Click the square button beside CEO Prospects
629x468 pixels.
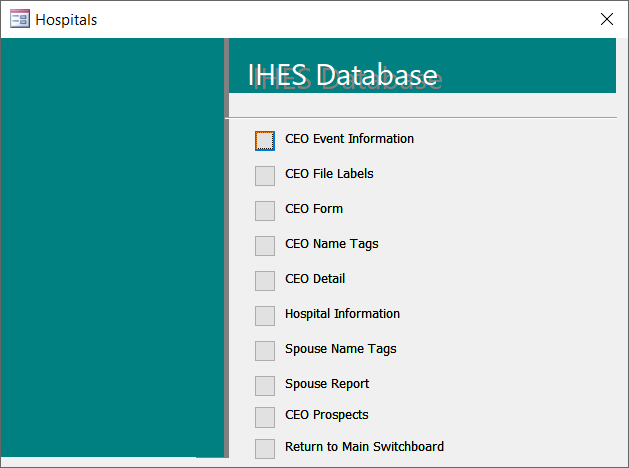(265, 417)
